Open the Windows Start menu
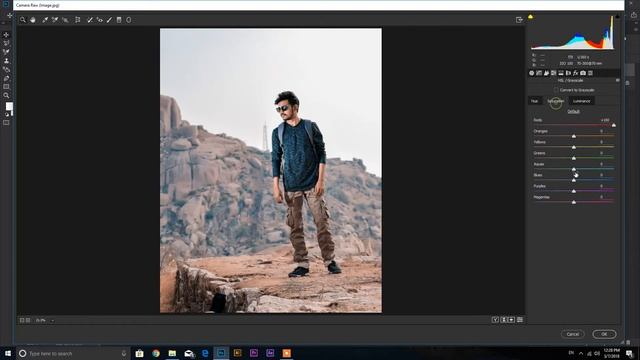Screen dimensions: 640x360 (x=8, y=353)
